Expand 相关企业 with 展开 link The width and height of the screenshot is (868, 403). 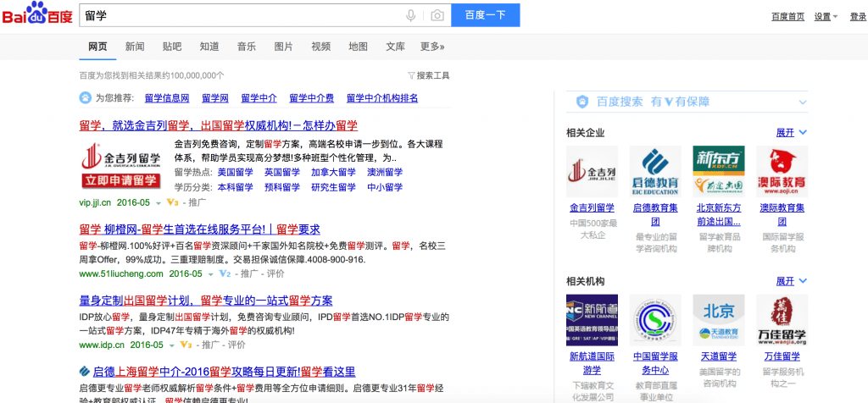[791, 133]
